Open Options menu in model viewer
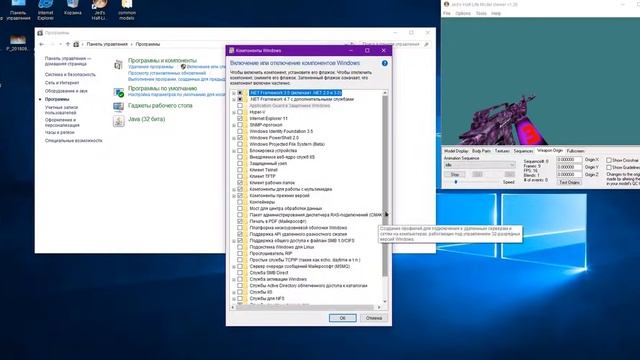The height and width of the screenshot is (360, 640). [x=463, y=13]
